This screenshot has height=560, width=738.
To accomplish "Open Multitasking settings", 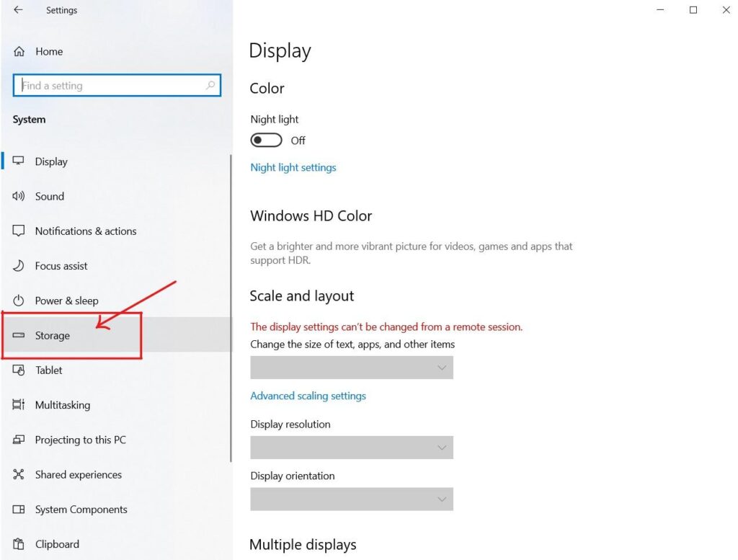I will pyautogui.click(x=116, y=405).
